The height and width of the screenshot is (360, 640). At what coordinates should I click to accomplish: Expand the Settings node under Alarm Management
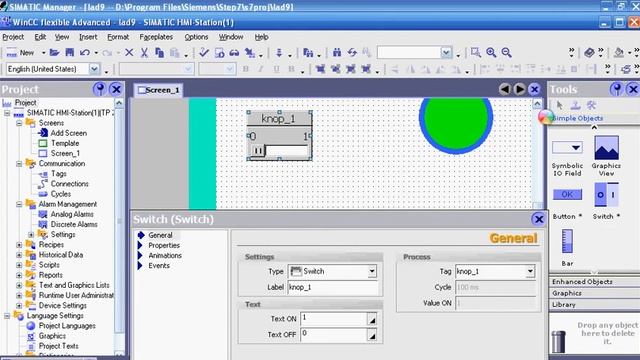coord(31,235)
